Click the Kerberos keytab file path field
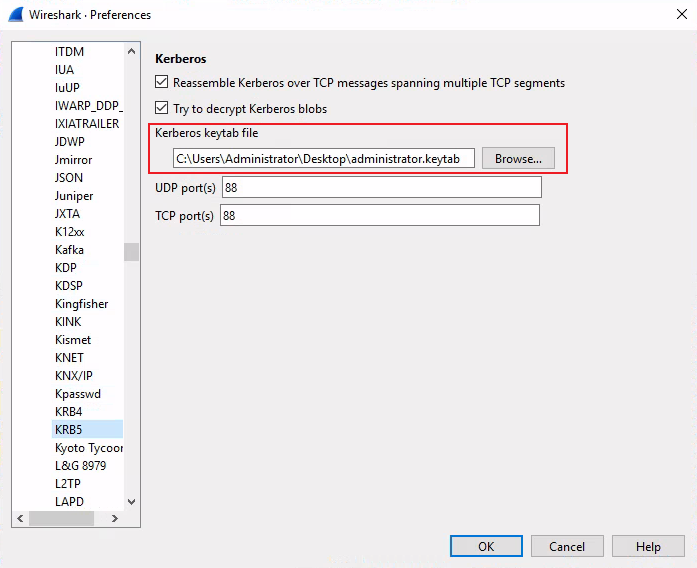 click(323, 159)
